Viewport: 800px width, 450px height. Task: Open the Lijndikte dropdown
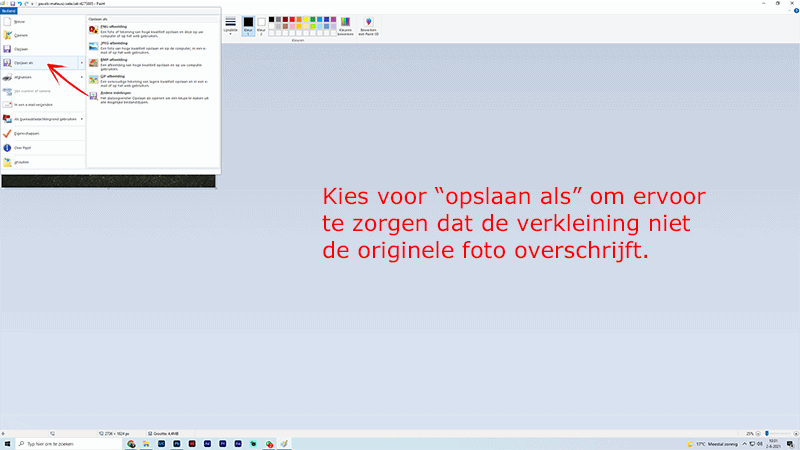[231, 26]
